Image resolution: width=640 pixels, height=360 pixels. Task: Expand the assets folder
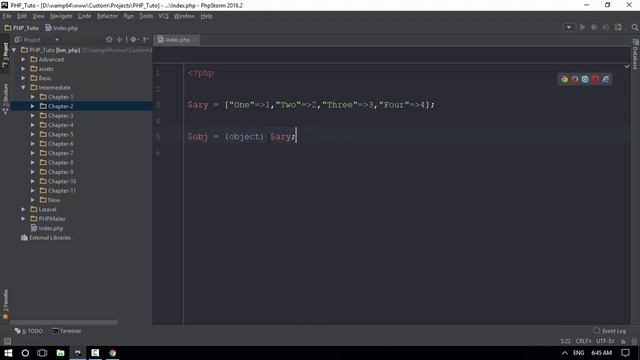[x=24, y=69]
